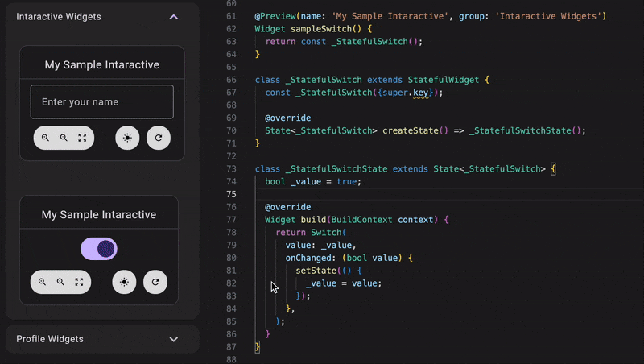Image resolution: width=644 pixels, height=364 pixels.
Task: Click the title of the switch preview card
Action: (99, 214)
